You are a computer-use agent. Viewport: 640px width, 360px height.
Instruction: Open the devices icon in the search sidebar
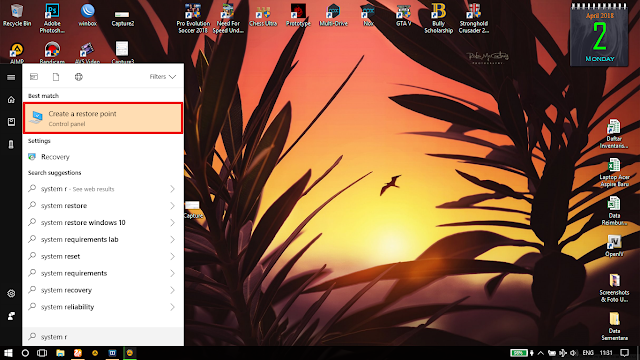coord(11,144)
